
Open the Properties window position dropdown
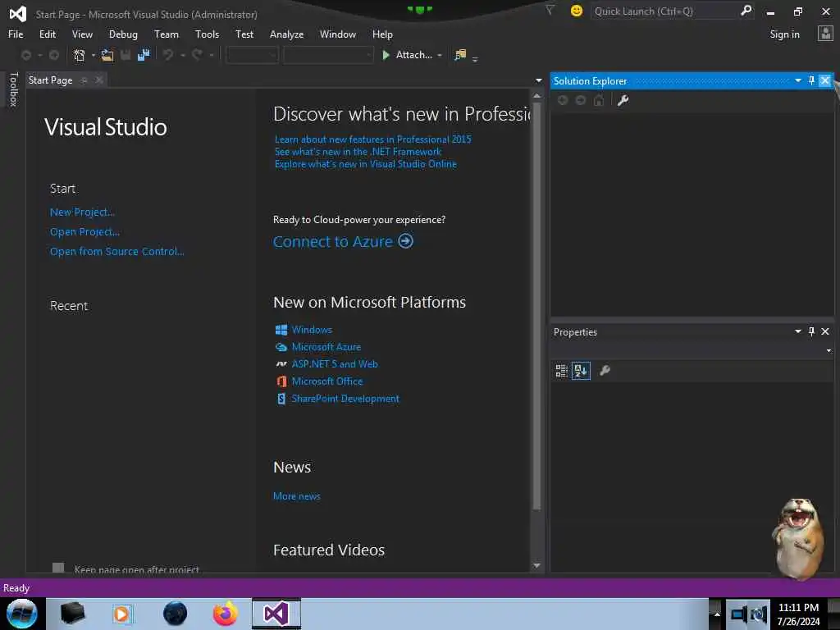pos(797,331)
